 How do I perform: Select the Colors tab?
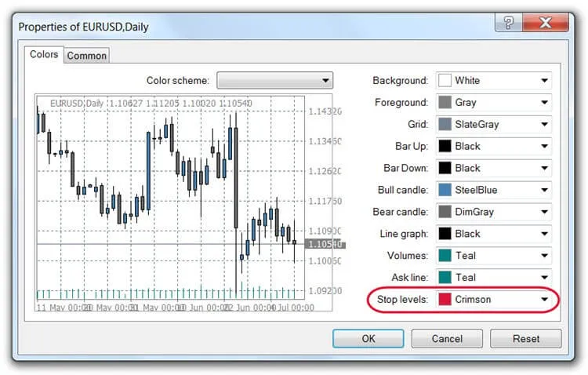pos(44,54)
